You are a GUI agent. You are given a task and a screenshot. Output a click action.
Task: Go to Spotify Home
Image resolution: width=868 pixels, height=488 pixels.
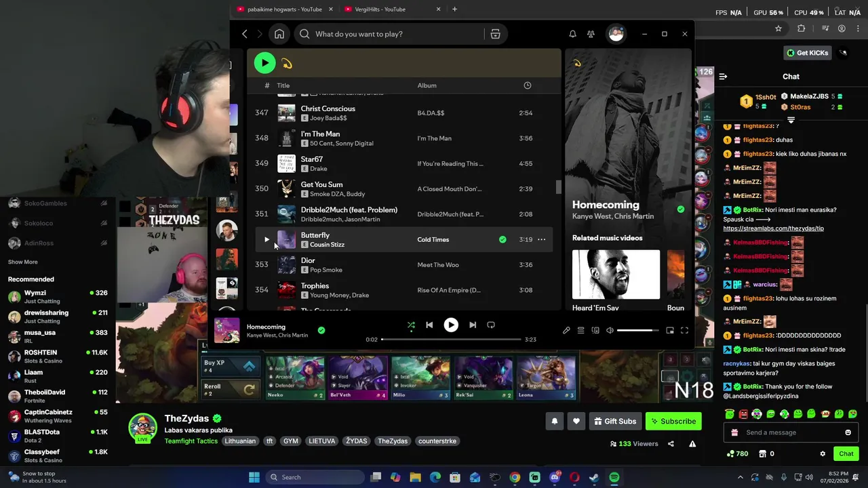pos(279,34)
